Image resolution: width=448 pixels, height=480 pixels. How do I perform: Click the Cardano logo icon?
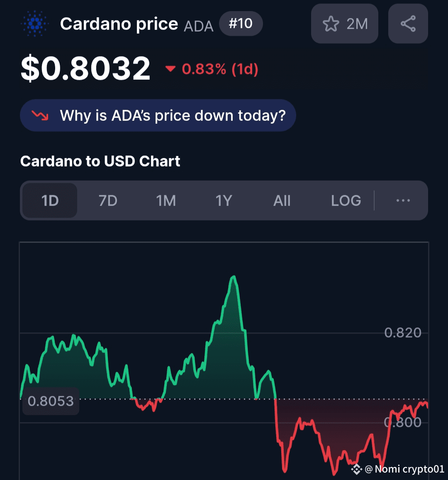coord(35,24)
